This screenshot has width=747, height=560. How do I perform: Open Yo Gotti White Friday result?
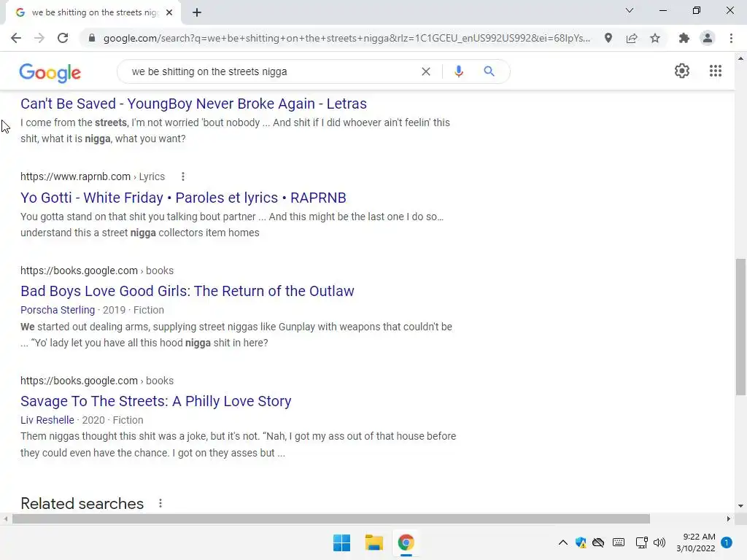point(183,198)
